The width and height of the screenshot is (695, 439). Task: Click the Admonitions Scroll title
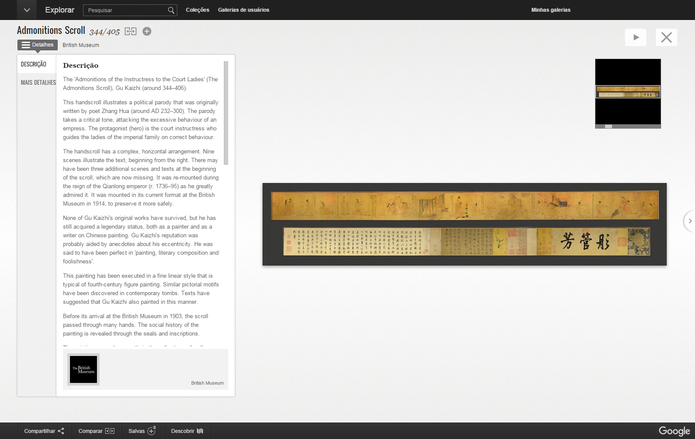click(x=51, y=30)
